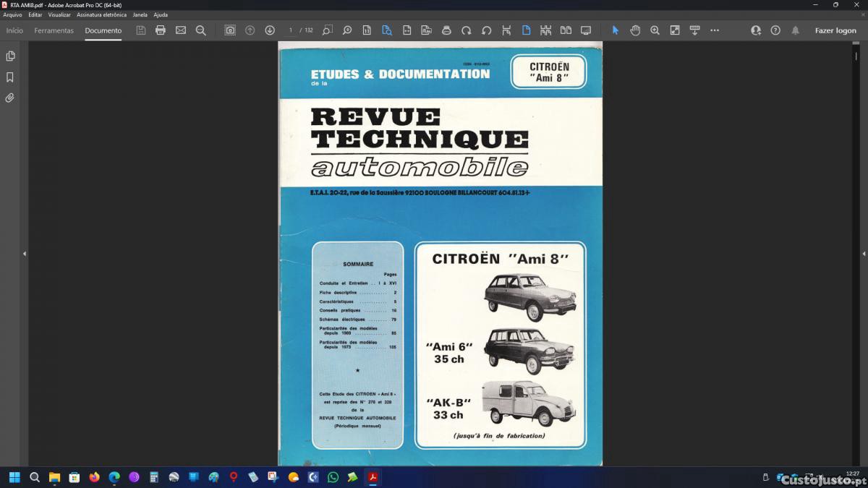Expand the right tools pane arrow
868x488 pixels.
coord(864,254)
